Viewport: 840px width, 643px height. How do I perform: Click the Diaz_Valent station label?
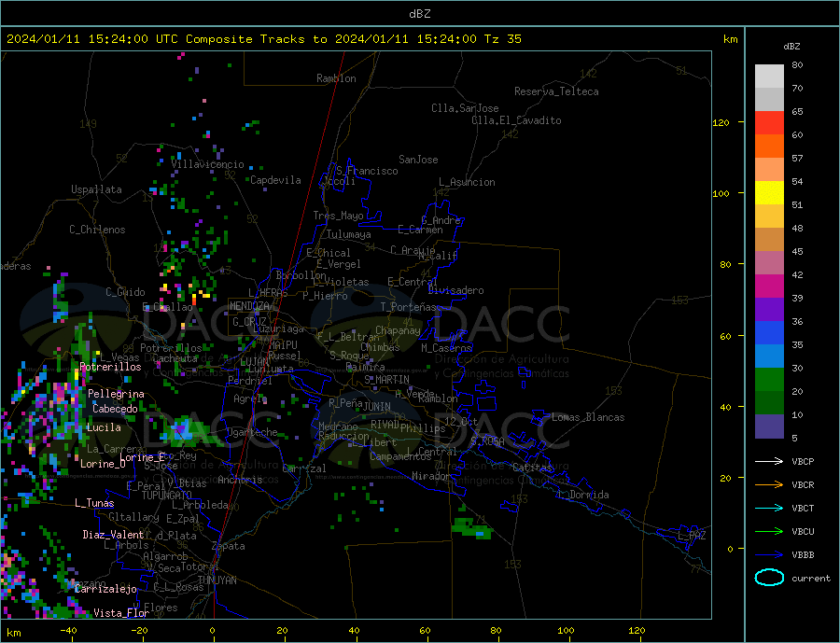pos(113,535)
